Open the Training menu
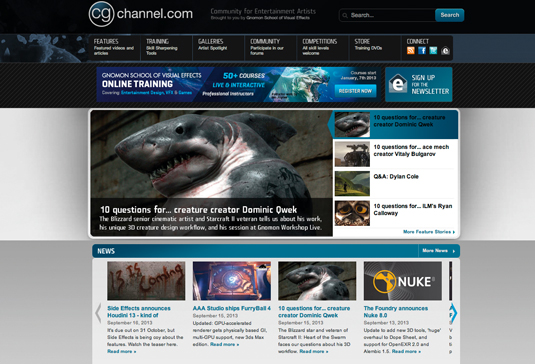 tap(167, 47)
